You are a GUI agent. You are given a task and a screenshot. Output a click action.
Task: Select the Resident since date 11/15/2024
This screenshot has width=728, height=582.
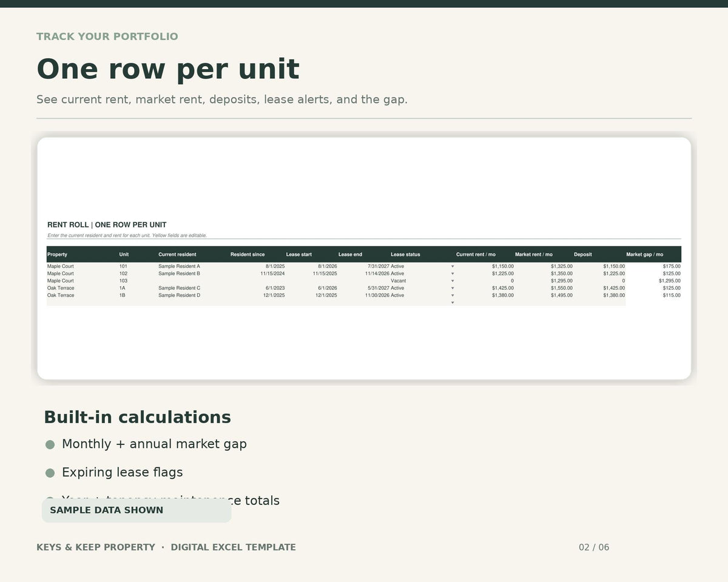pyautogui.click(x=272, y=273)
